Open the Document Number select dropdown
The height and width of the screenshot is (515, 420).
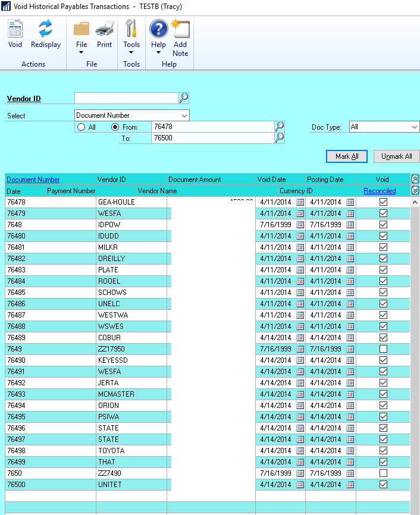[184, 115]
